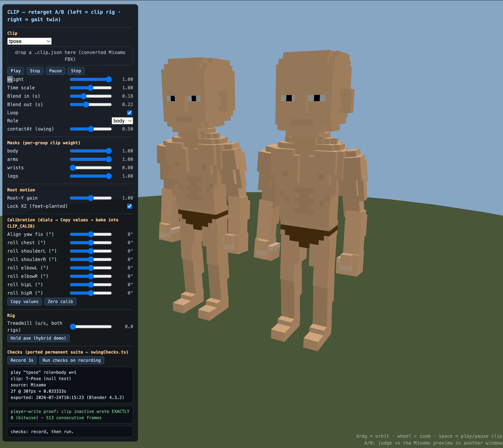The height and width of the screenshot is (448, 503).
Task: Adjust the arms mask slider
Action: 91,159
